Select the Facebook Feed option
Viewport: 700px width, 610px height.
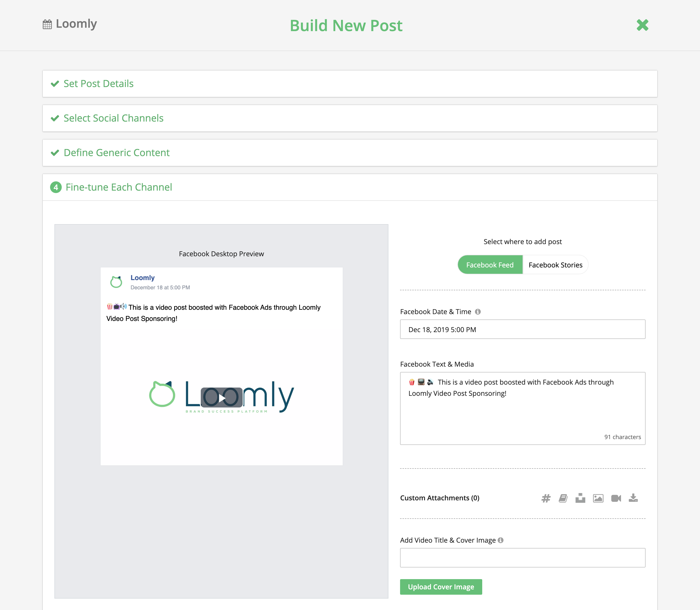(x=490, y=265)
